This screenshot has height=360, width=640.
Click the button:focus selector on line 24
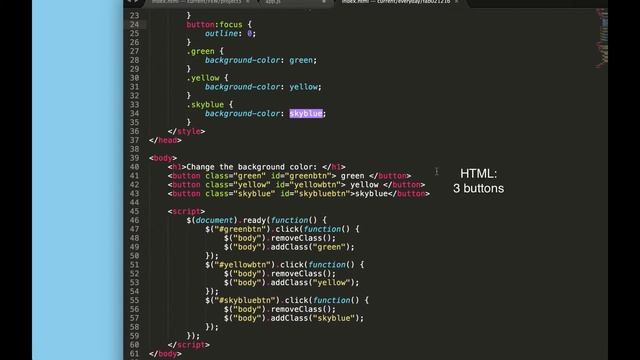[214, 24]
